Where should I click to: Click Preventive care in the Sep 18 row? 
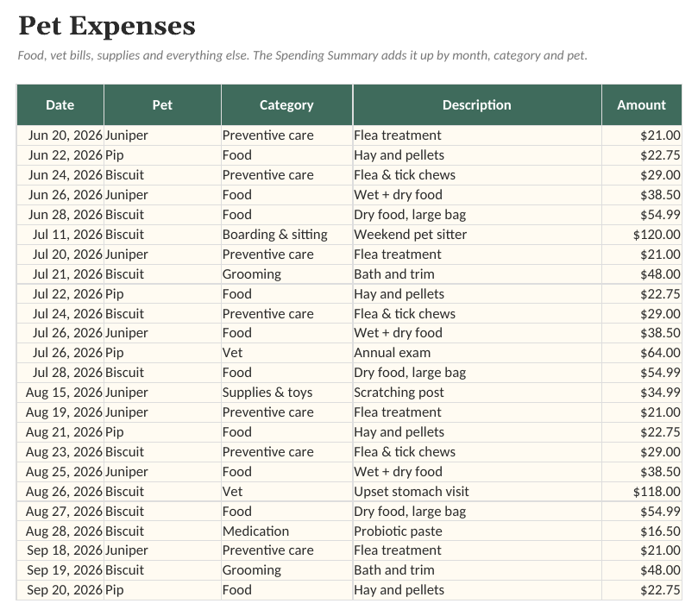pyautogui.click(x=286, y=550)
